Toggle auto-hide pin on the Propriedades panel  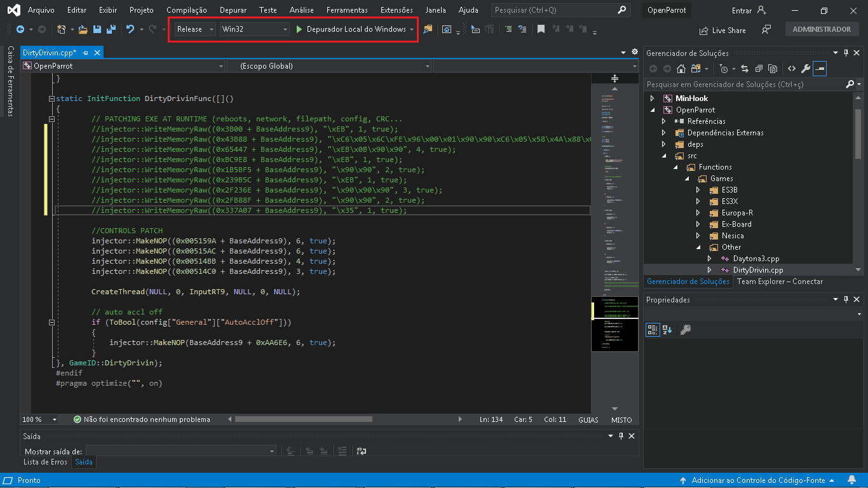tap(846, 299)
